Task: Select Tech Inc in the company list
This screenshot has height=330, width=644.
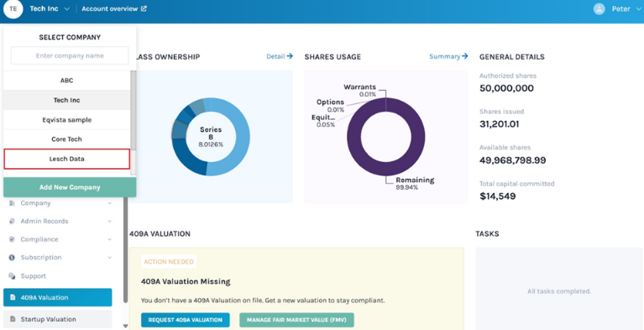Action: [x=66, y=100]
